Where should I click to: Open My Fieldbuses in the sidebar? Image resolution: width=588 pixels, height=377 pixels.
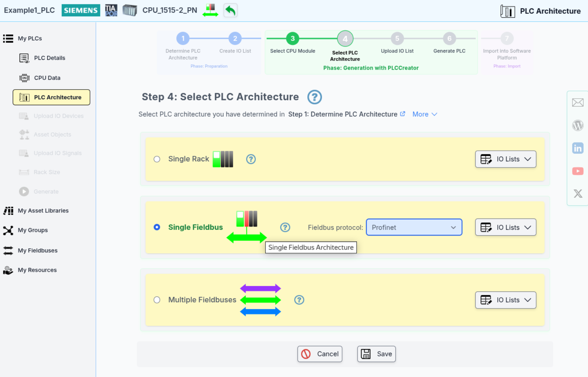click(37, 250)
